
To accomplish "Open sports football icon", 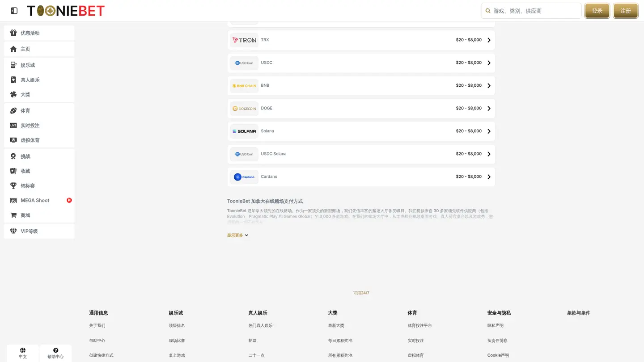I will tap(13, 111).
